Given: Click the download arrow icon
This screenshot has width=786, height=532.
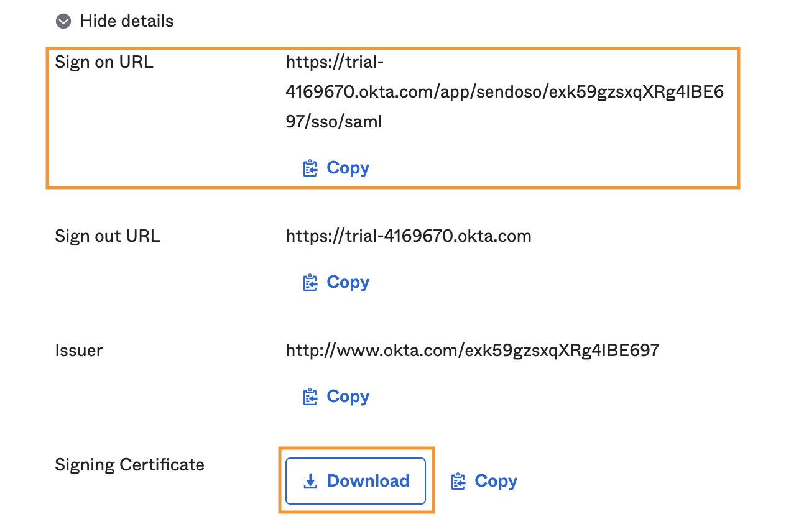Looking at the screenshot, I should (310, 481).
